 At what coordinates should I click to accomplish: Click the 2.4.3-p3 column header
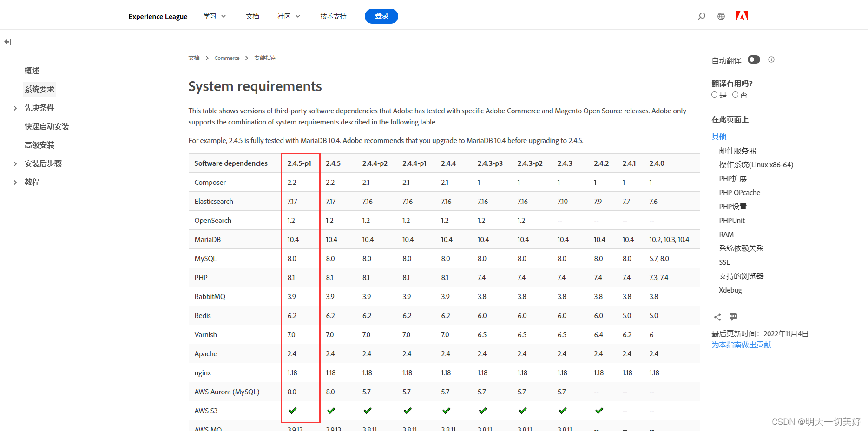click(x=490, y=163)
